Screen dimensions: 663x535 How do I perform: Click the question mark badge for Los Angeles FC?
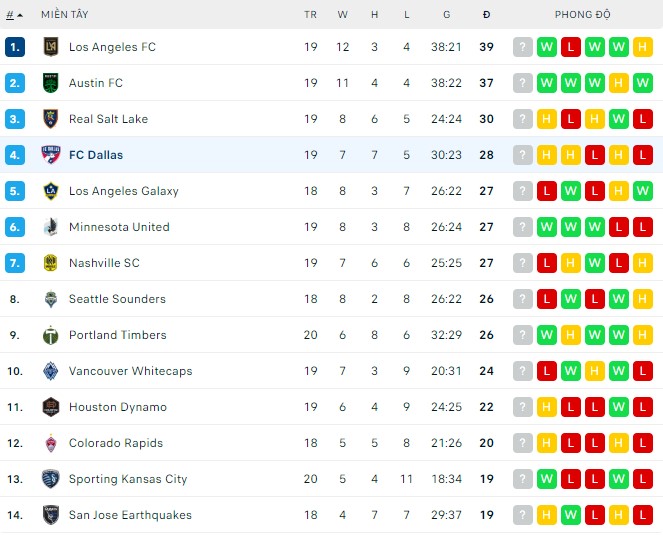523,47
